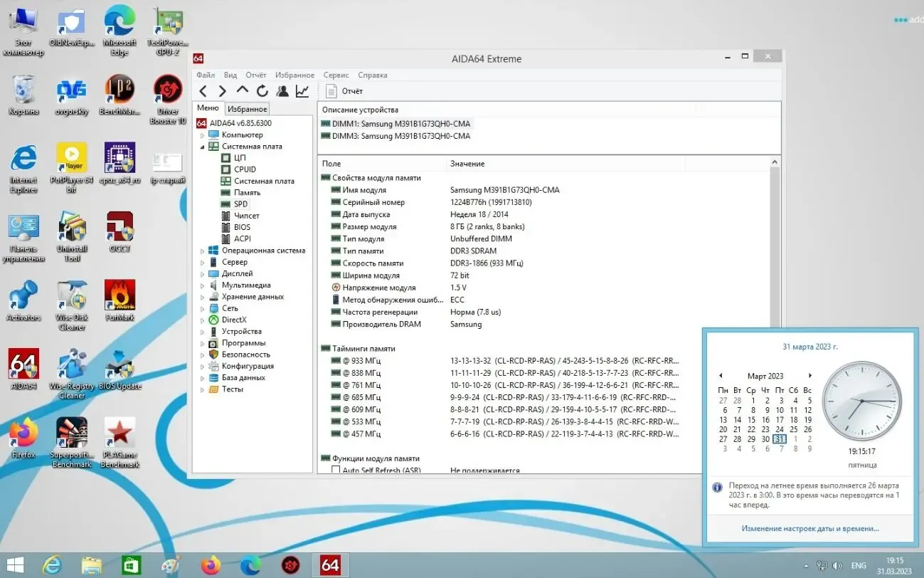Open the Сервис menu
The image size is (924, 578).
[x=336, y=75]
